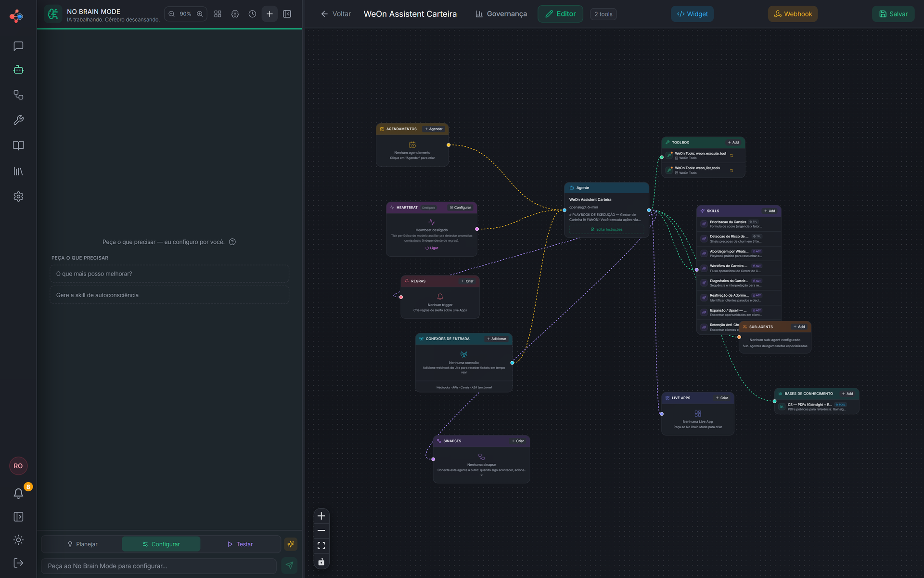
Task: Click Agendar in Agendamentos node
Action: [x=434, y=129]
